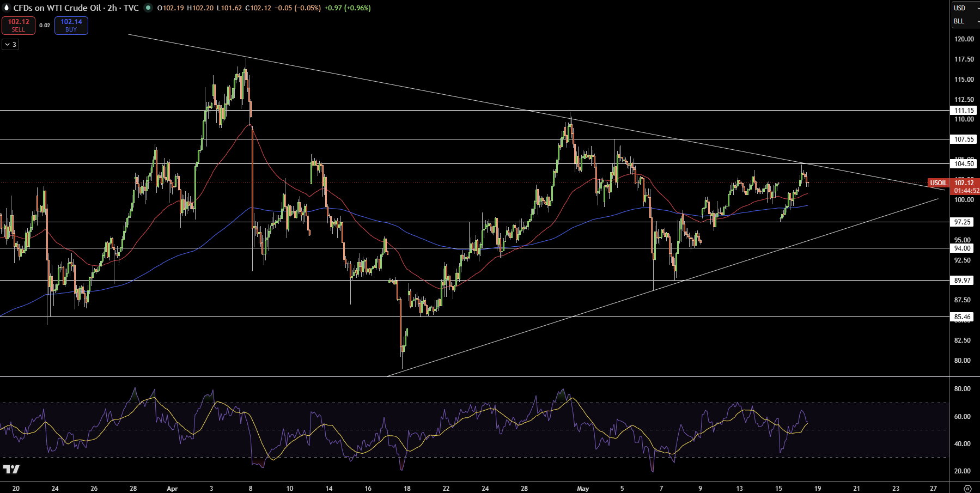Expand the indicator legend showing 3

[10, 45]
